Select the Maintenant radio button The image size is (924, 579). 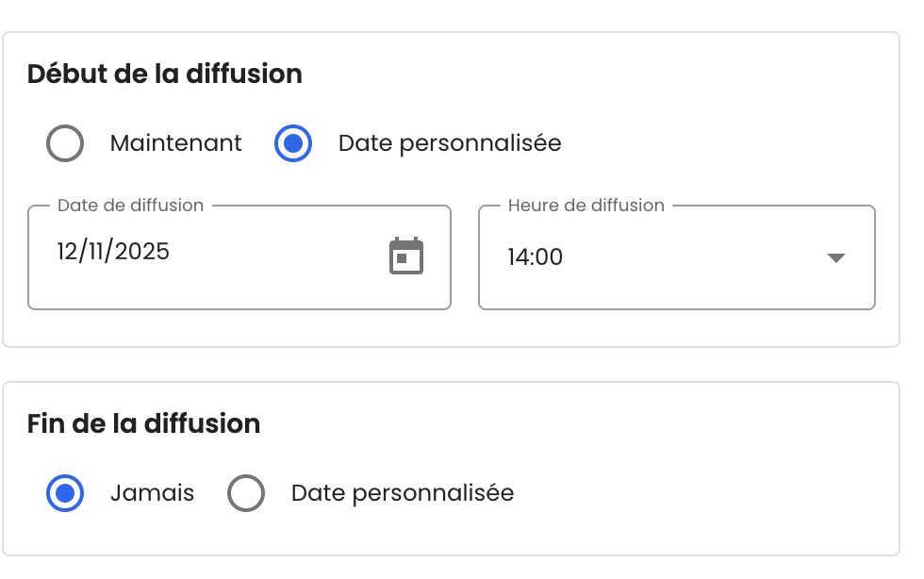point(65,143)
